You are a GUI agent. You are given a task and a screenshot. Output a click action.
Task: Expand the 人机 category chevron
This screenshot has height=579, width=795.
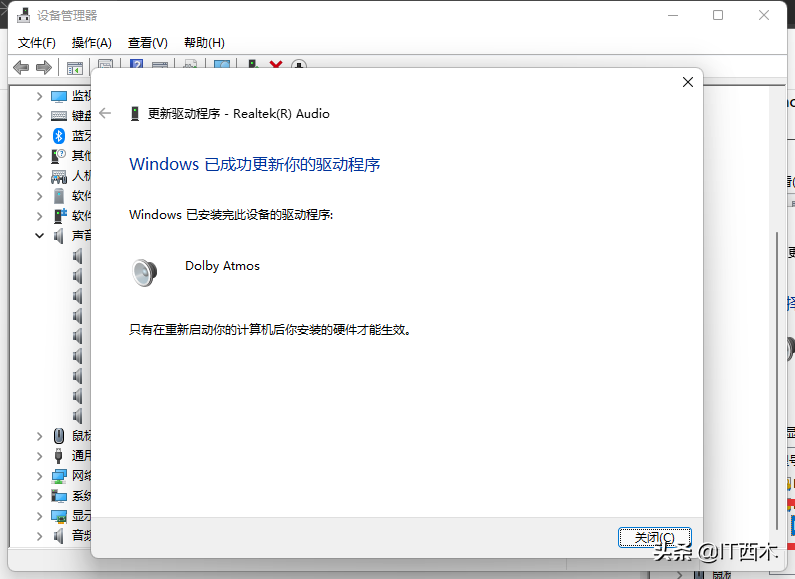click(39, 176)
